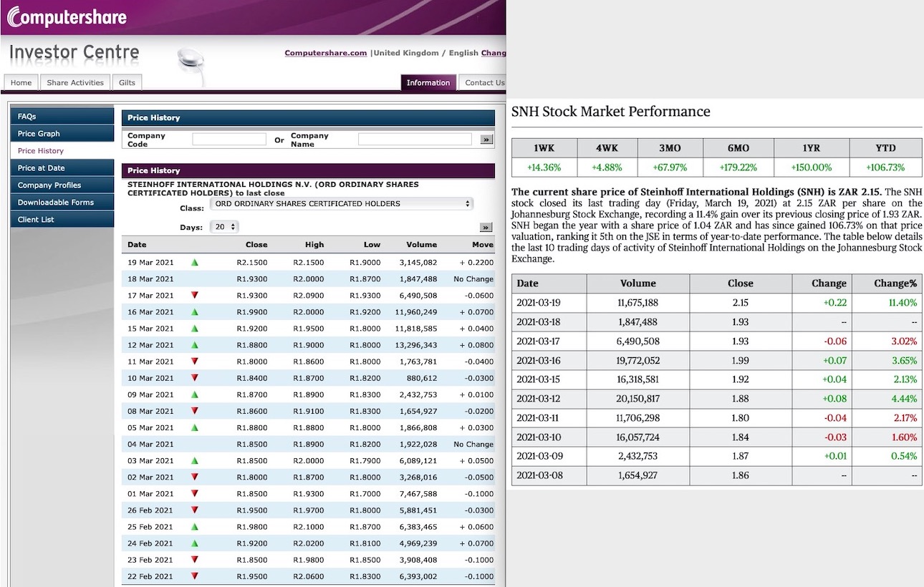Select the Information tab

pos(428,82)
